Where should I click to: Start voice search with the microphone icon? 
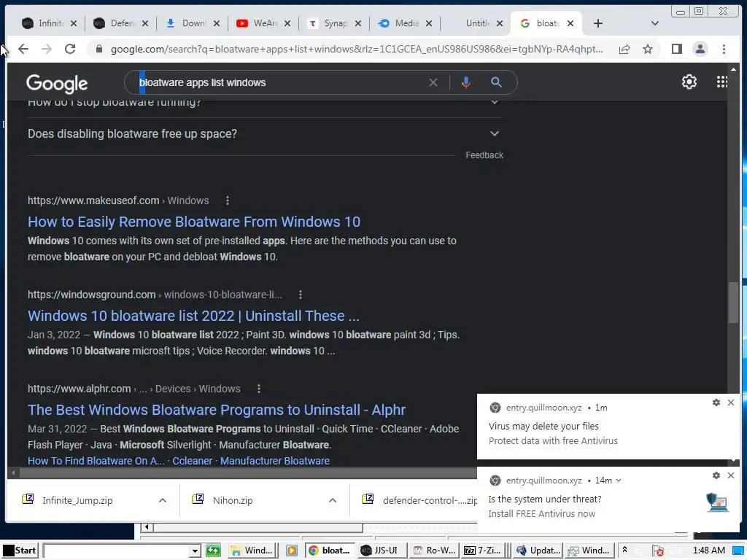[x=466, y=82]
